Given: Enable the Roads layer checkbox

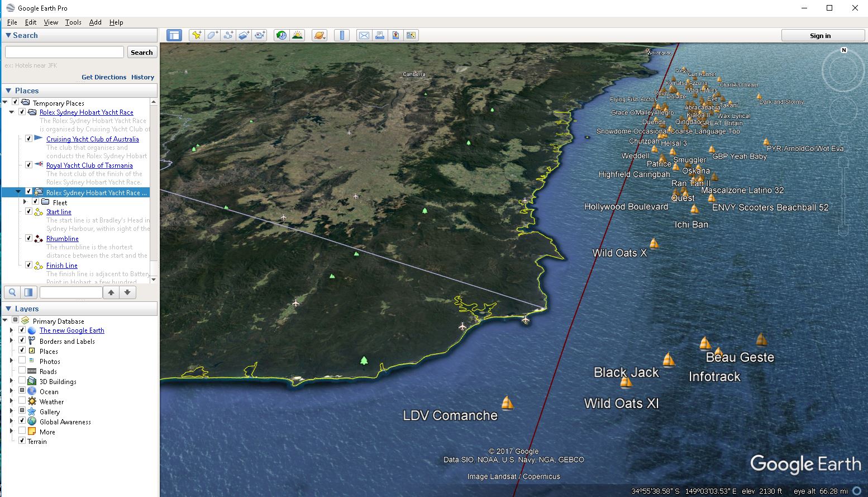Looking at the screenshot, I should 22,371.
